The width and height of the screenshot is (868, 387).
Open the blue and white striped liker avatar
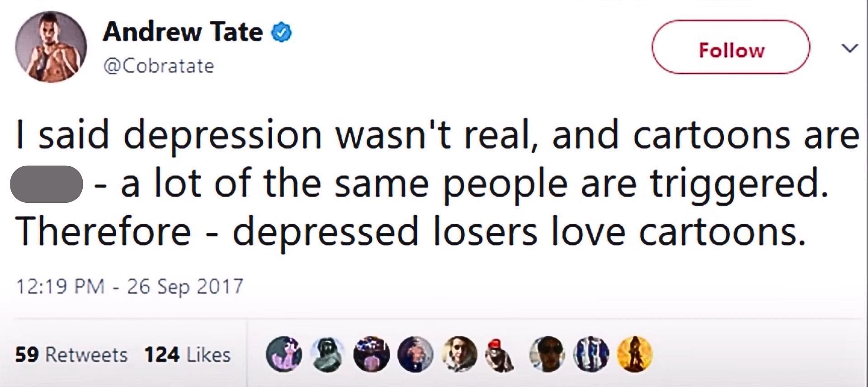(591, 354)
